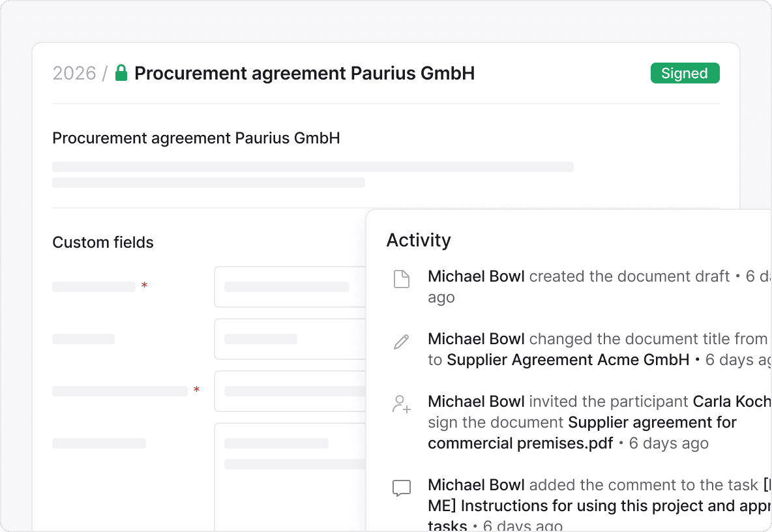Click Michael Bowl in the title change entry
This screenshot has width=772, height=532.
coord(476,339)
